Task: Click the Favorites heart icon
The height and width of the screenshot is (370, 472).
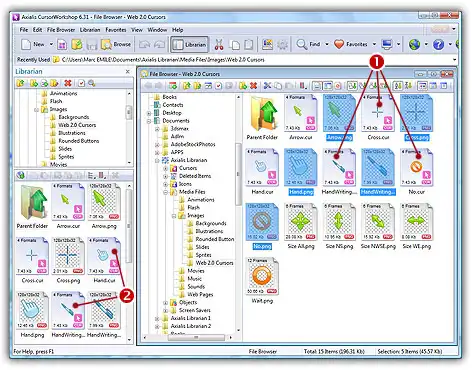Action: coord(339,44)
